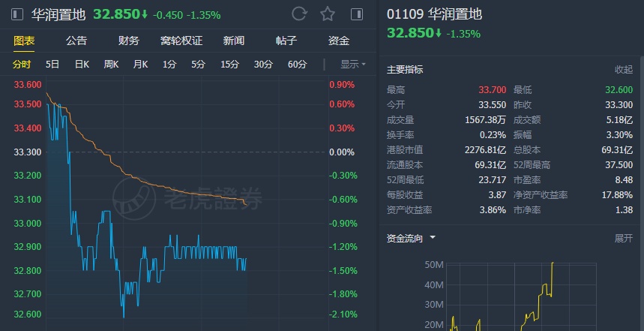Viewport: 644px width, 331px height.
Task: Switch to the 财务 tab
Action: (129, 41)
